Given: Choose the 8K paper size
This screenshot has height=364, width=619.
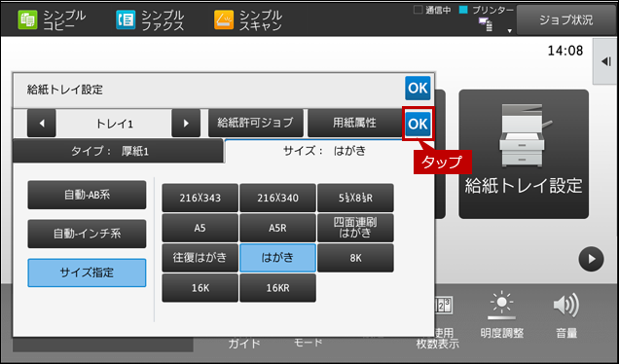Looking at the screenshot, I should point(355,258).
